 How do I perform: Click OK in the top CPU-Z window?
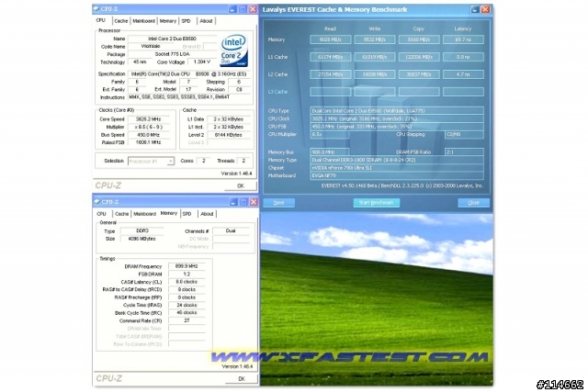pyautogui.click(x=241, y=185)
